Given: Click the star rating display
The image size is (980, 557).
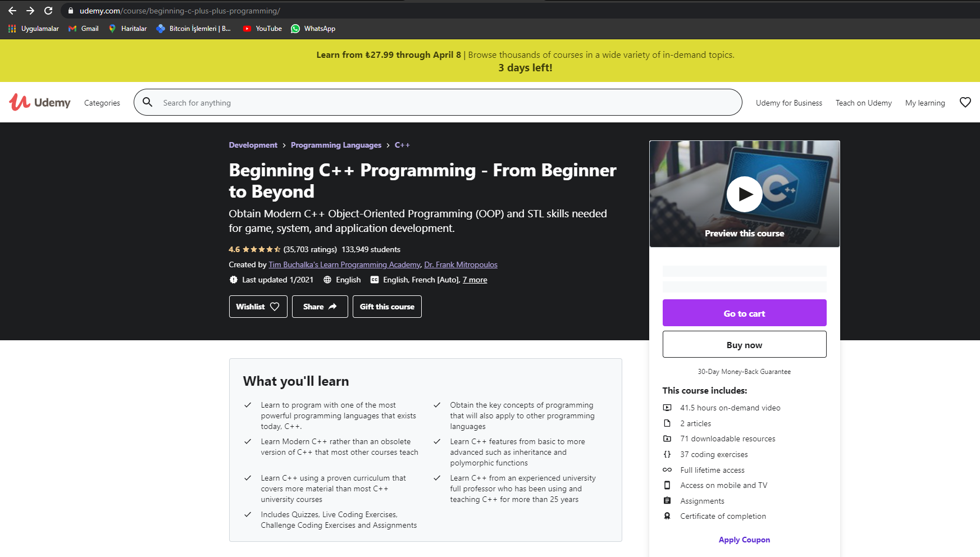Looking at the screenshot, I should point(262,249).
